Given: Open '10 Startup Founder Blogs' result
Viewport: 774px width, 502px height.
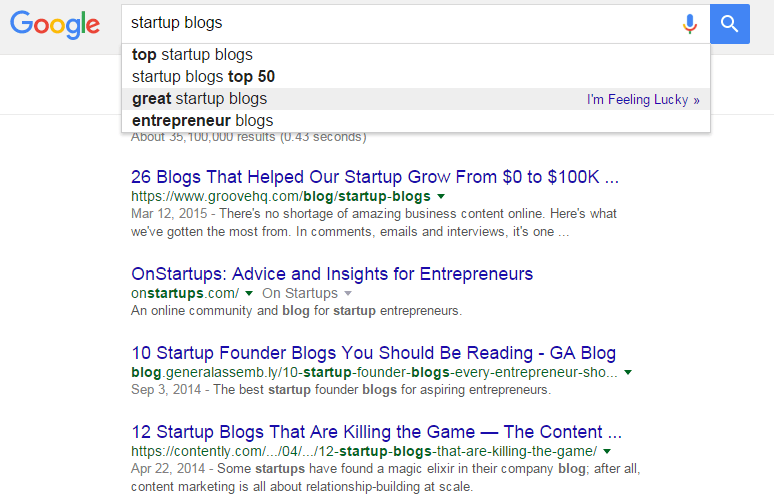Looking at the screenshot, I should 374,353.
